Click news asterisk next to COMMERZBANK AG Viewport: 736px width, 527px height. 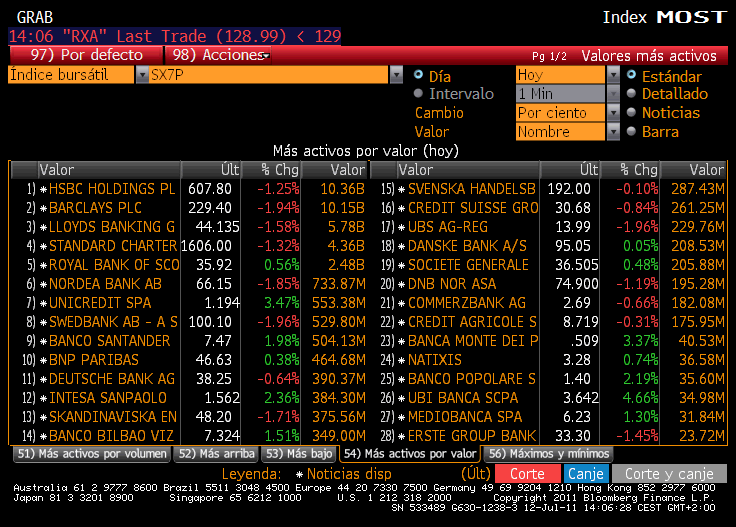click(x=402, y=304)
